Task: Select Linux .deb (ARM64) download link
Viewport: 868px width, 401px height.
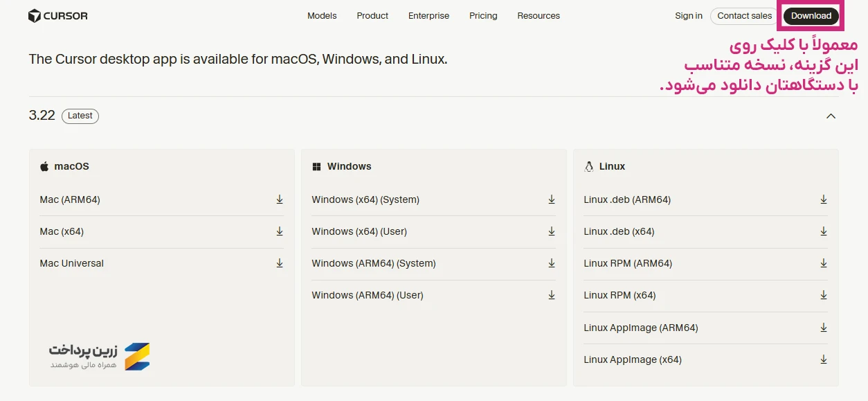Action: [627, 199]
